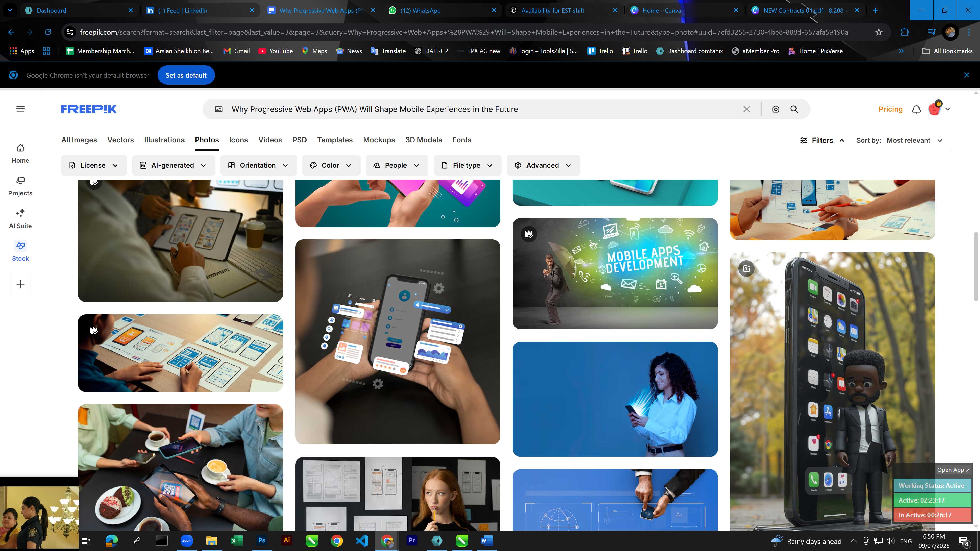Switch to PSD tab
The width and height of the screenshot is (980, 551).
[x=299, y=140]
